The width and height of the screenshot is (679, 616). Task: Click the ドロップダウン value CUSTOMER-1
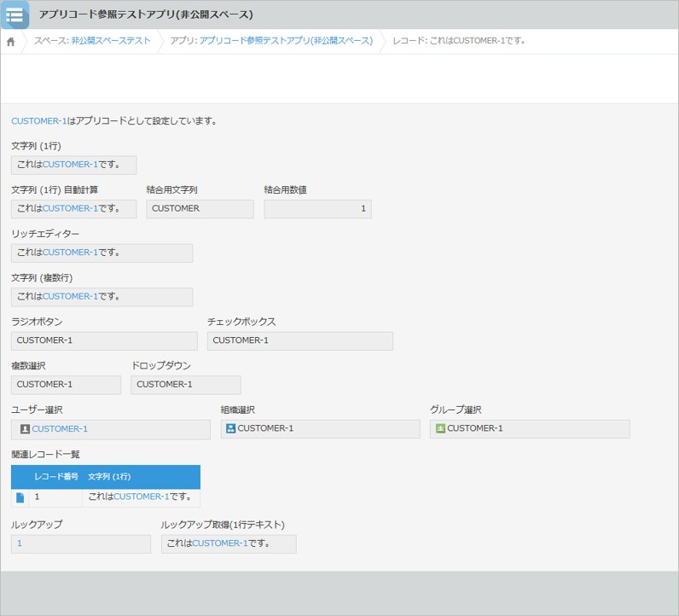click(165, 384)
